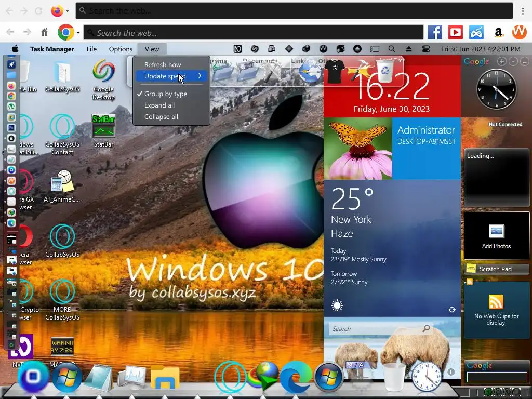The height and width of the screenshot is (399, 532).
Task: Open Microsoft Edge in bottom dock
Action: (x=296, y=377)
